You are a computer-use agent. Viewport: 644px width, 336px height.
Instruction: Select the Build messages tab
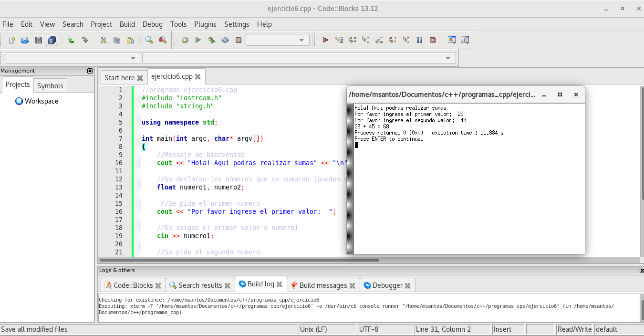(x=323, y=285)
